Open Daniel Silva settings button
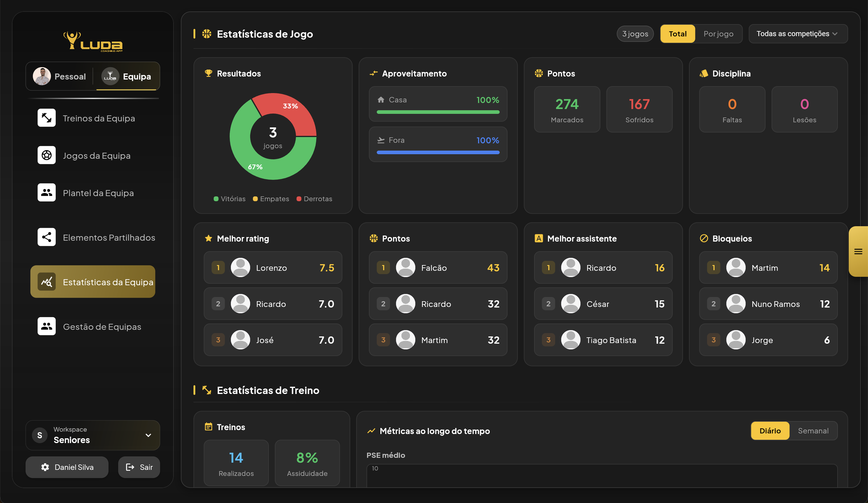The height and width of the screenshot is (503, 868). (67, 467)
